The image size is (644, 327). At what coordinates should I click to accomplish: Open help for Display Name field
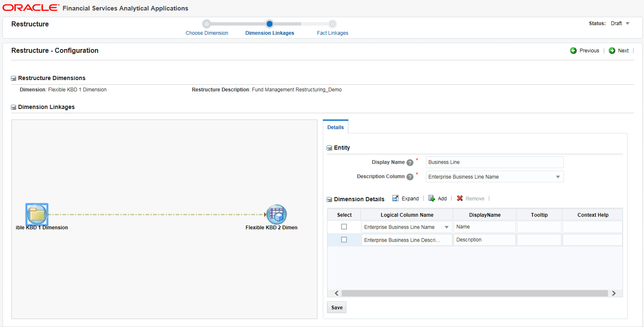tap(410, 163)
